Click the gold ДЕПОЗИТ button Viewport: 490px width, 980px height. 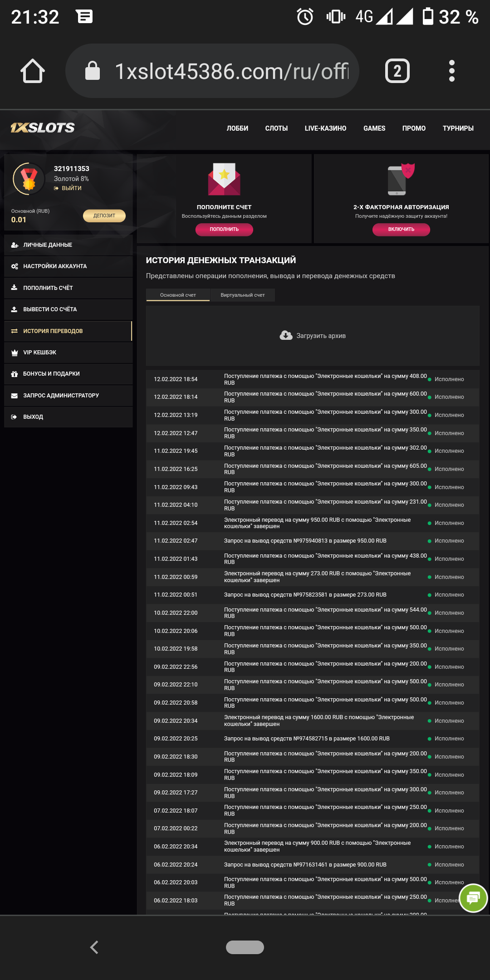104,216
